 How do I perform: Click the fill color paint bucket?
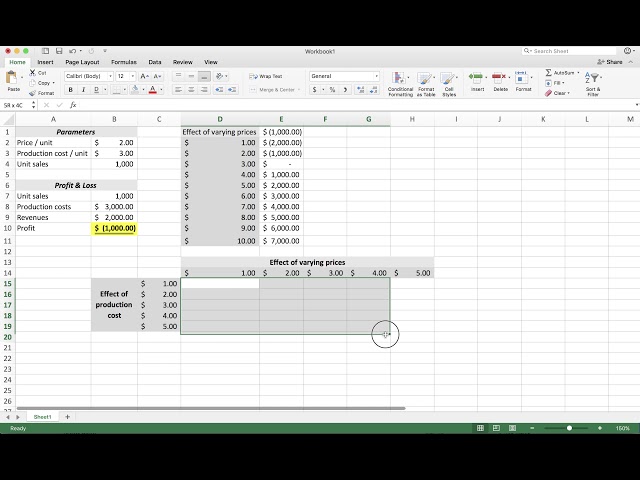[135, 89]
